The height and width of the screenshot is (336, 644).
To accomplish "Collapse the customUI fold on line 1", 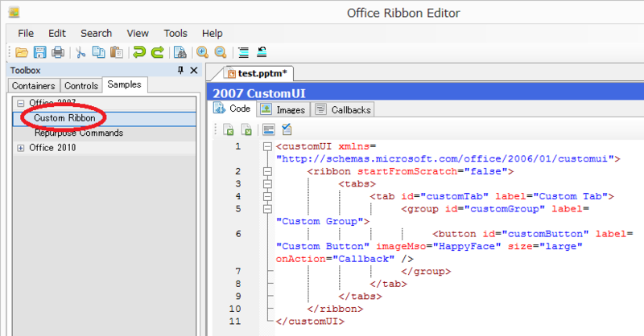I will tap(267, 146).
